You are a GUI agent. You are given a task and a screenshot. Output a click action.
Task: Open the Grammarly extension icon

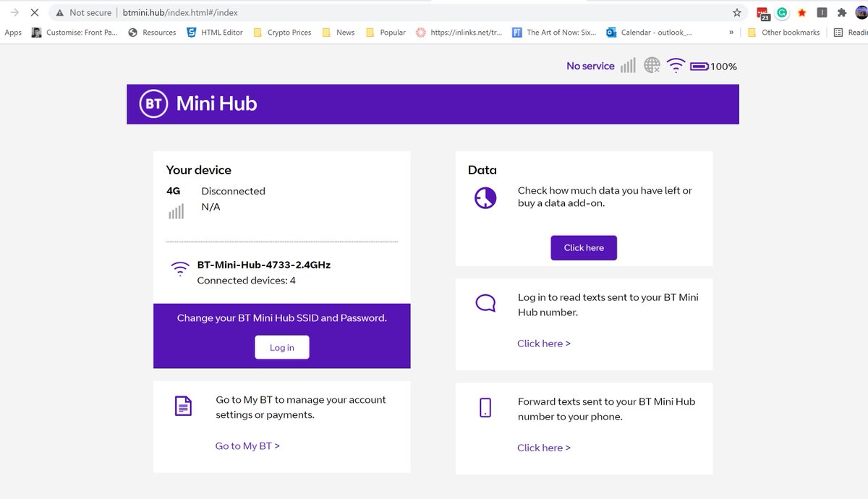click(x=782, y=12)
